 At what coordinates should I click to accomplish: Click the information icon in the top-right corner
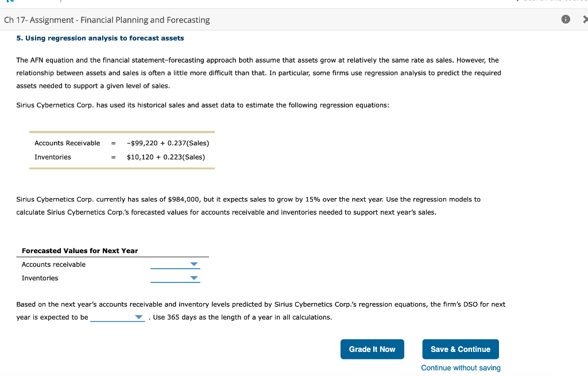[565, 19]
